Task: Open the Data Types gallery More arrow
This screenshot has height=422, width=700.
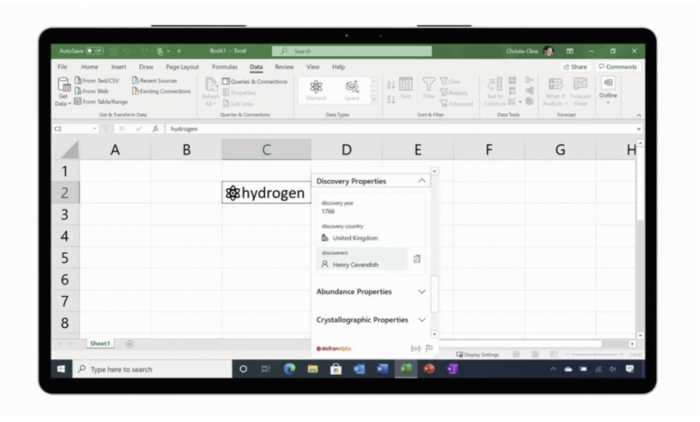Action: [374, 100]
